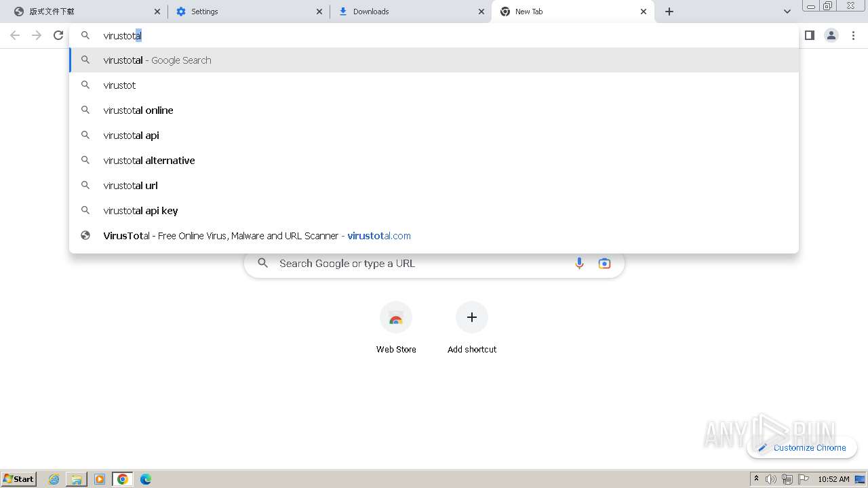Image resolution: width=868 pixels, height=488 pixels.
Task: Click the Show desktop button
Action: point(861,479)
